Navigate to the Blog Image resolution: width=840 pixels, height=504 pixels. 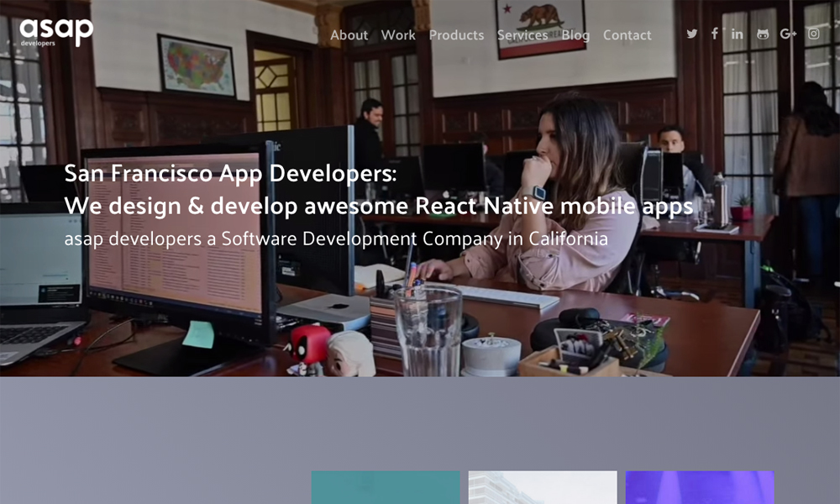point(575,35)
